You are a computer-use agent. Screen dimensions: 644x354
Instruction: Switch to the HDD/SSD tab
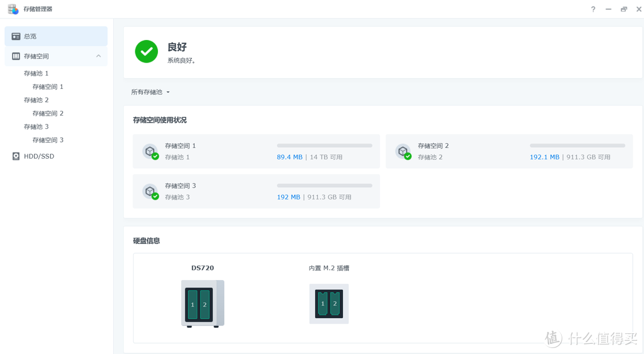(39, 156)
